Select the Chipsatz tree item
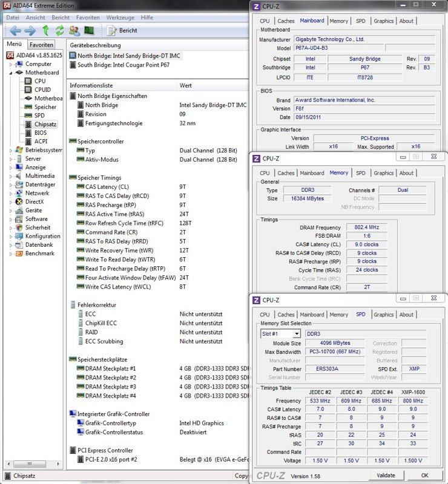This screenshot has width=448, height=484. 45,125
